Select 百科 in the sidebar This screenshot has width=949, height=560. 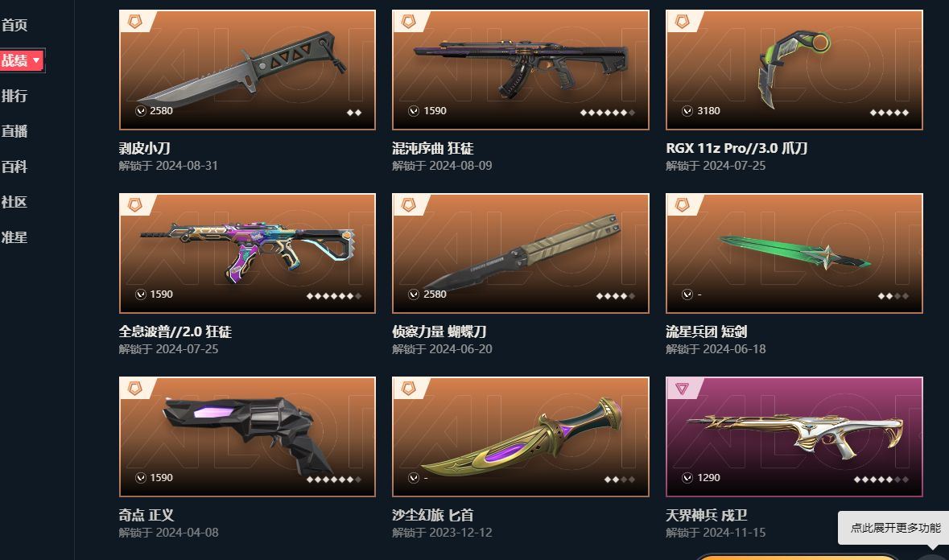[14, 167]
